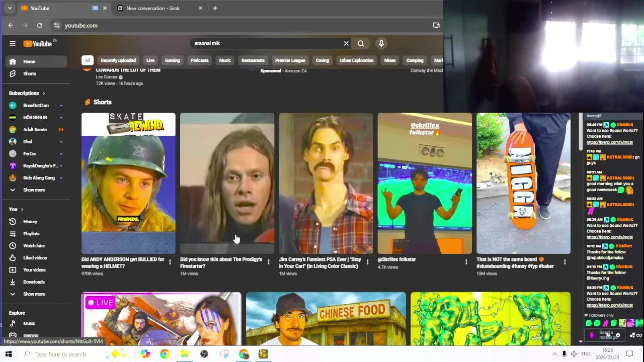
Task: Open the LIVE stream thumbnail
Action: click(162, 318)
